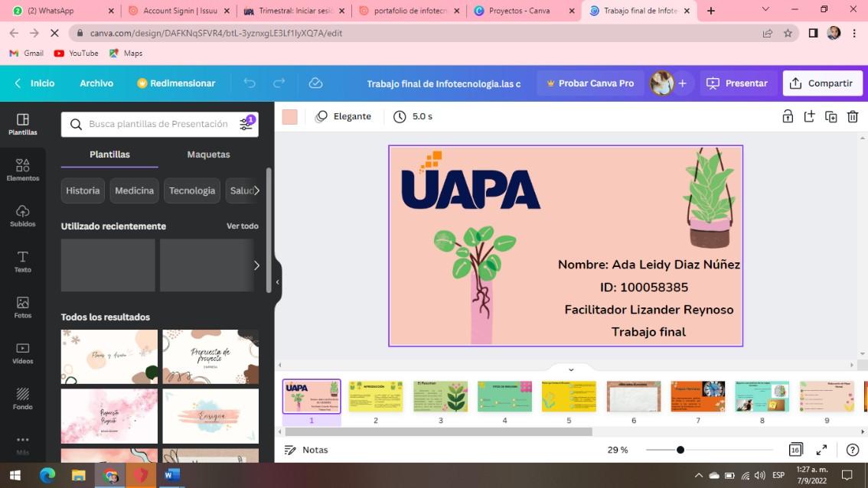Select page 2 thumbnail
868x488 pixels.
pos(376,396)
